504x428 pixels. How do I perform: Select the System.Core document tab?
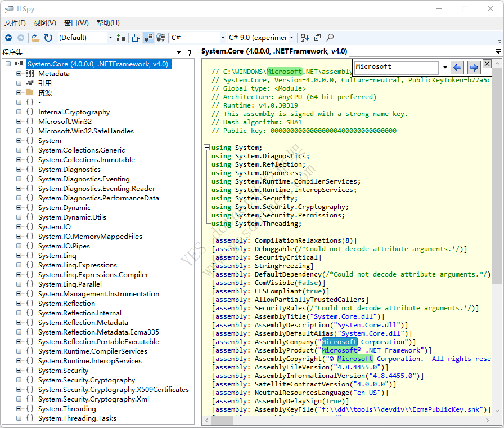click(274, 51)
